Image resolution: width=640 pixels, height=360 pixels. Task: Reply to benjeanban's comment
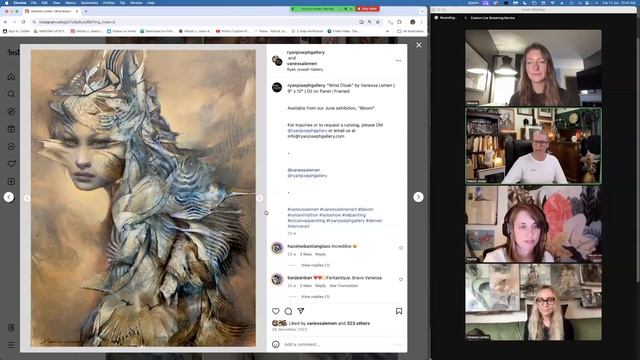[x=320, y=286]
